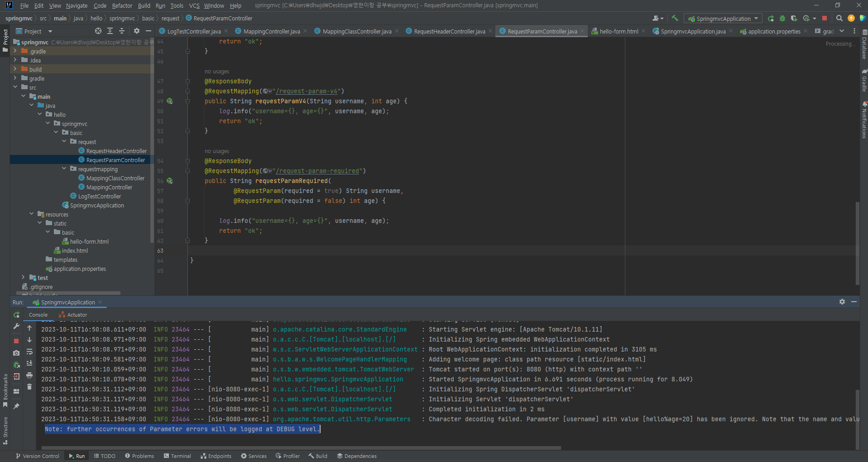Screen dimensions: 868x462
Task: Toggle the Project tool window stripe button
Action: (x=5, y=40)
